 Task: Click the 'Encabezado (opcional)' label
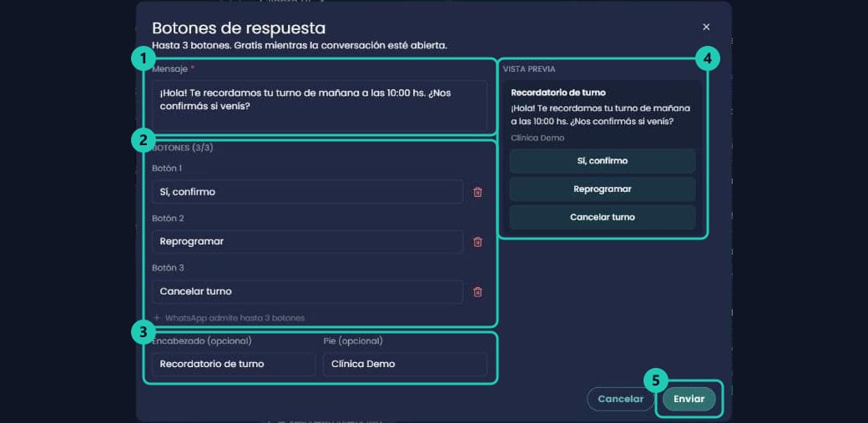tap(201, 341)
